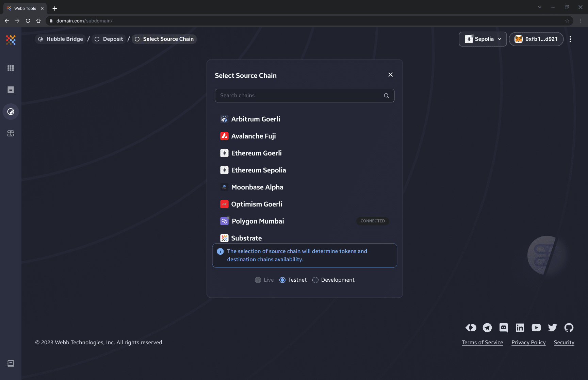Viewport: 588px width, 380px height.
Task: Open the document sidebar icon
Action: point(11,90)
